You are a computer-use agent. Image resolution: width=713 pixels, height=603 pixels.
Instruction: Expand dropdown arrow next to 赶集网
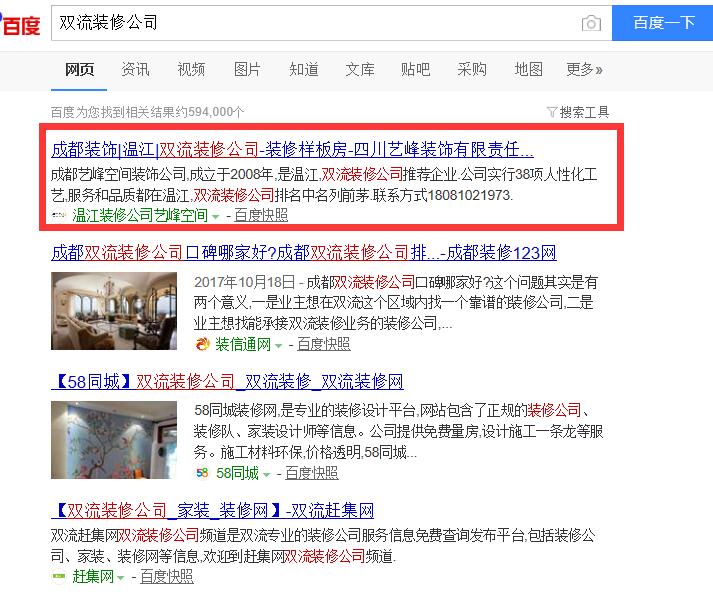(121, 578)
